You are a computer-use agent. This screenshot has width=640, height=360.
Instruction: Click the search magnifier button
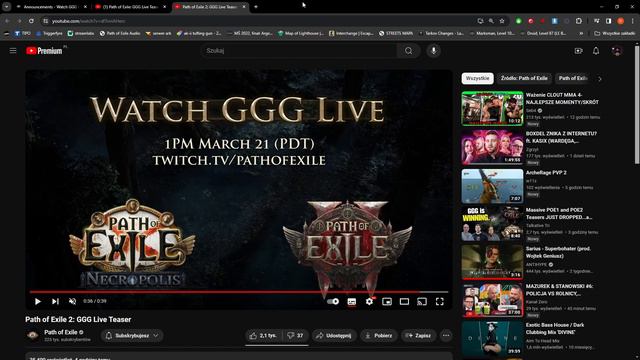[409, 51]
